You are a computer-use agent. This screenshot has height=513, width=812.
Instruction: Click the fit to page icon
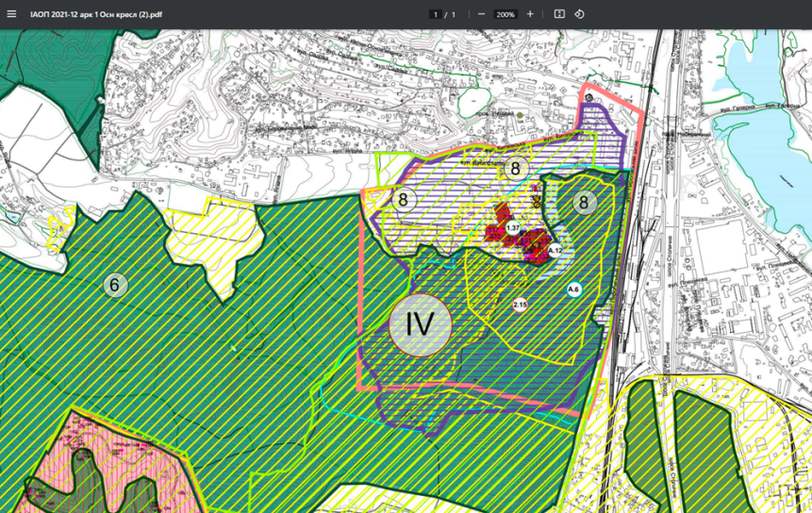point(559,14)
